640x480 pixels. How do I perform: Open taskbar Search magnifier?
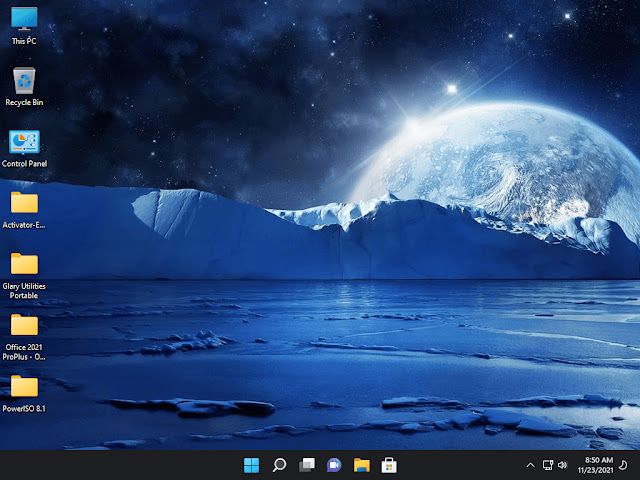(x=279, y=465)
